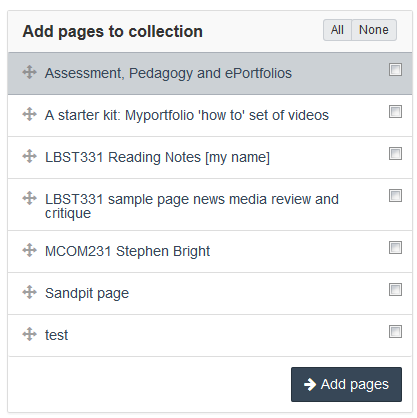This screenshot has height=418, width=417.
Task: Click move icon for LBST331 Reading Notes
Action: click(29, 156)
